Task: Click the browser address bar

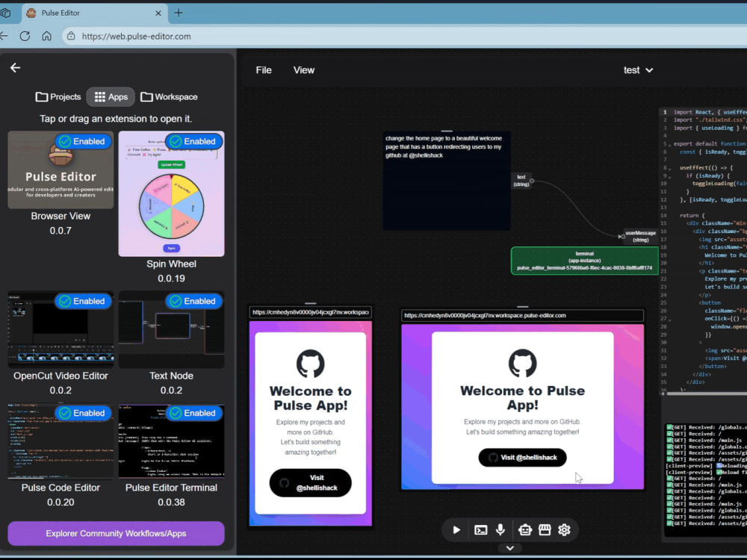Action: 405,36
